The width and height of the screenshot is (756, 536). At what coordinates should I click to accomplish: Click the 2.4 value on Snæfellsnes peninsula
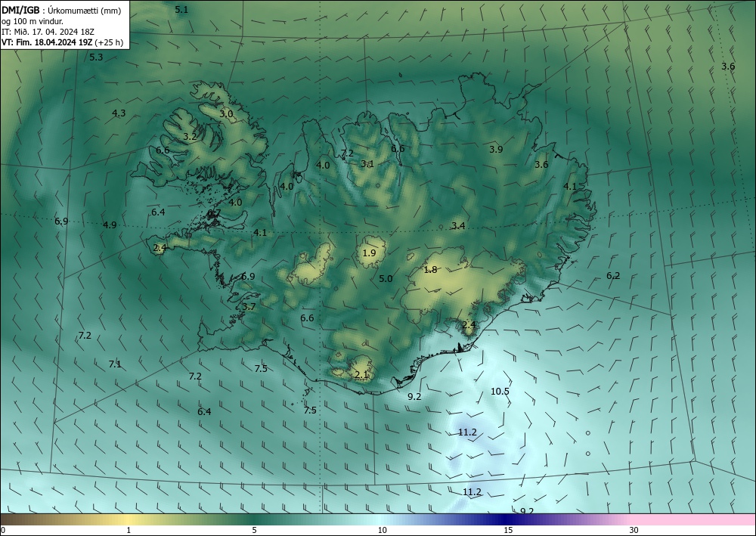160,248
